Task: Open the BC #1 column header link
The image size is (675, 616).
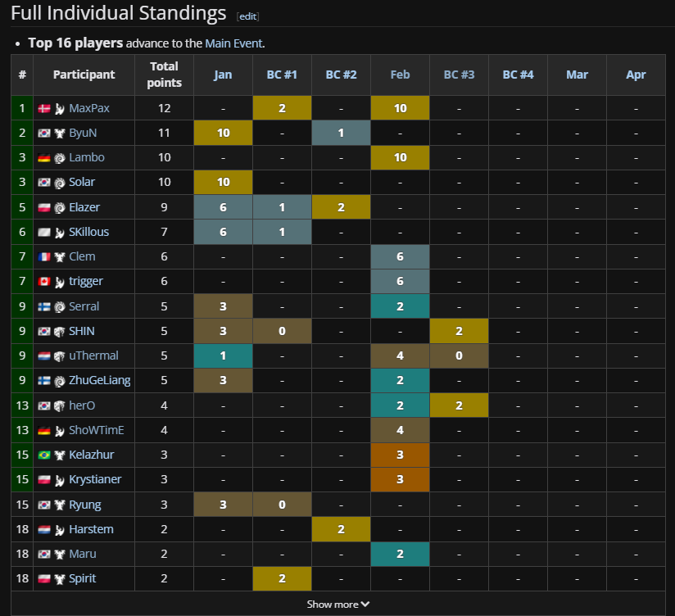Action: pyautogui.click(x=282, y=75)
